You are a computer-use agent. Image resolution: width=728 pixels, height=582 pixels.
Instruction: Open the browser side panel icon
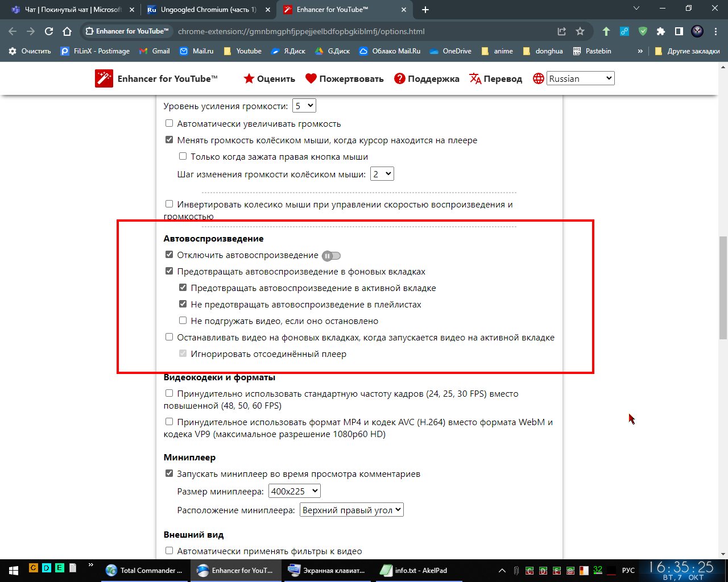[679, 31]
